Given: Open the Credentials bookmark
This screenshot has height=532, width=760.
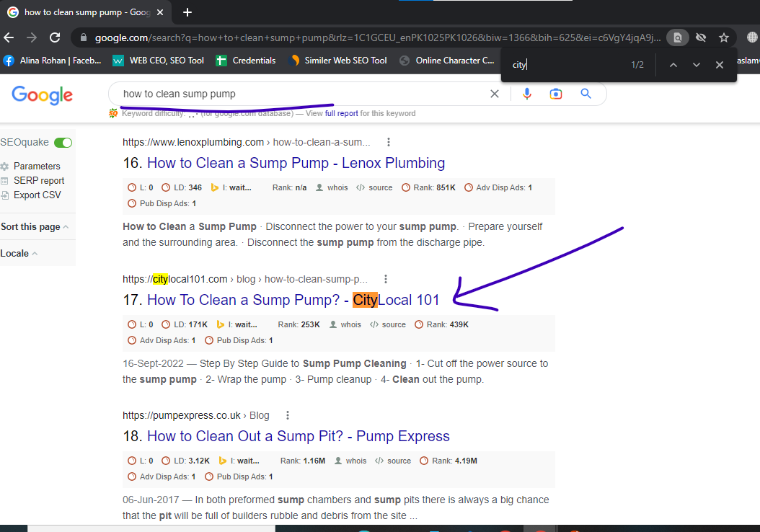Looking at the screenshot, I should point(246,61).
